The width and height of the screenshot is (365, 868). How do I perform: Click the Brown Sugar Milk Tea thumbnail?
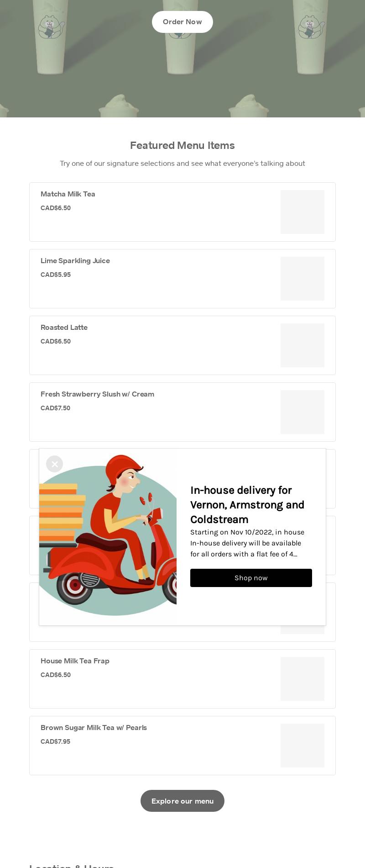coord(302,746)
